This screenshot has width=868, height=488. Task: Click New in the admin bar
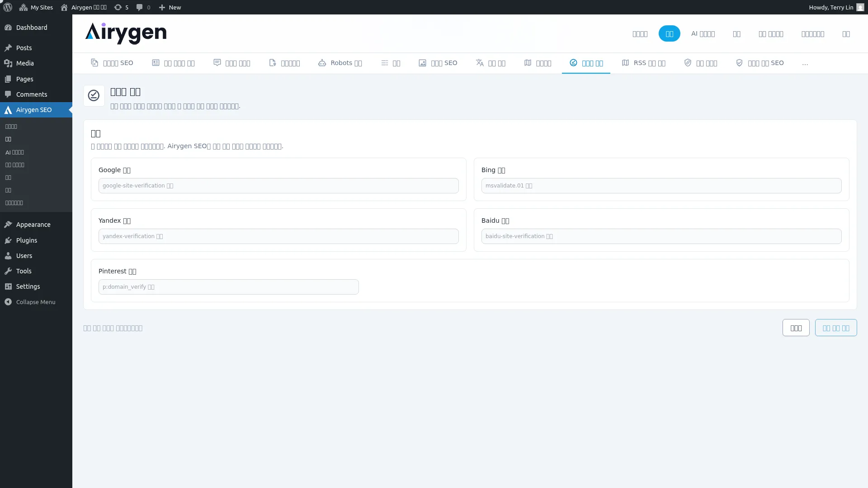[170, 7]
